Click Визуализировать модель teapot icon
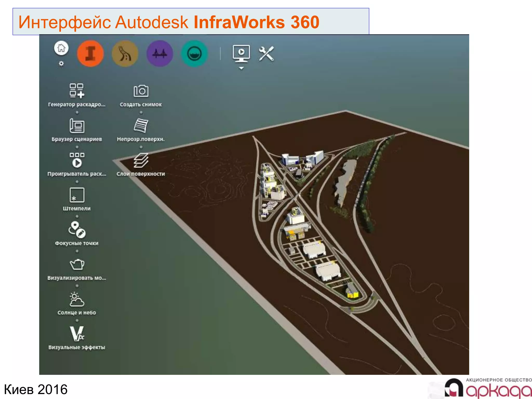This screenshot has width=532, height=399. [x=77, y=264]
